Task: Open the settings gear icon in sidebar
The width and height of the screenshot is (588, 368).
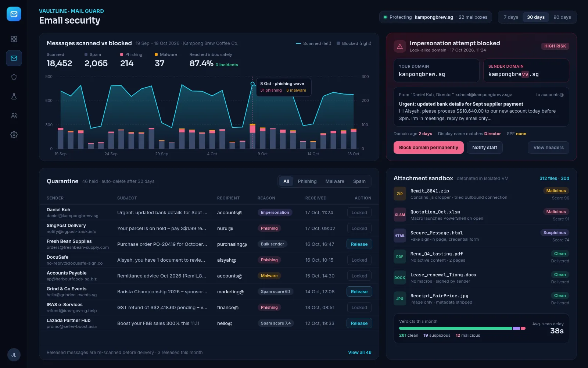Action: pyautogui.click(x=14, y=135)
